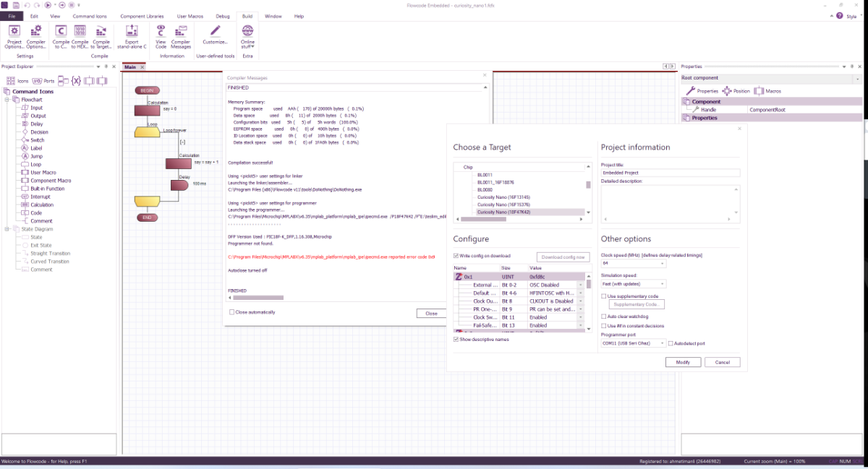The width and height of the screenshot is (868, 469).
Task: Click the Project title input field
Action: 671,173
